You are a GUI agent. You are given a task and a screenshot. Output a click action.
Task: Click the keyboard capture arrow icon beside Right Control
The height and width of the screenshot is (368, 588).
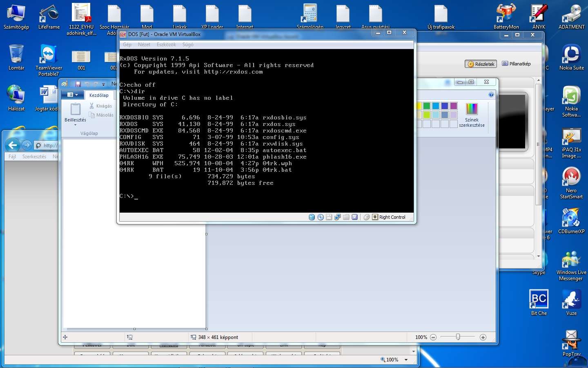tap(375, 217)
